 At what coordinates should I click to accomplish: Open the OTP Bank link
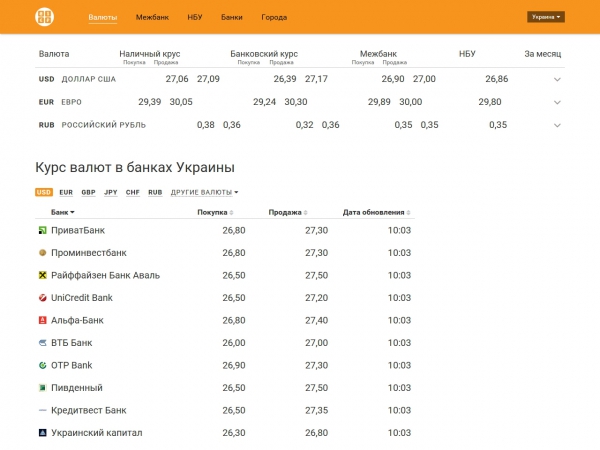tap(72, 365)
